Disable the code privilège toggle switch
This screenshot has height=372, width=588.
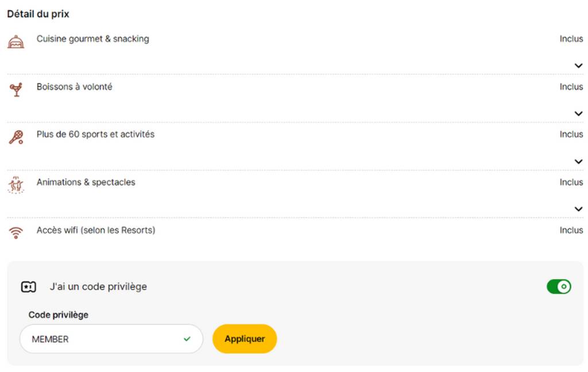click(x=559, y=287)
